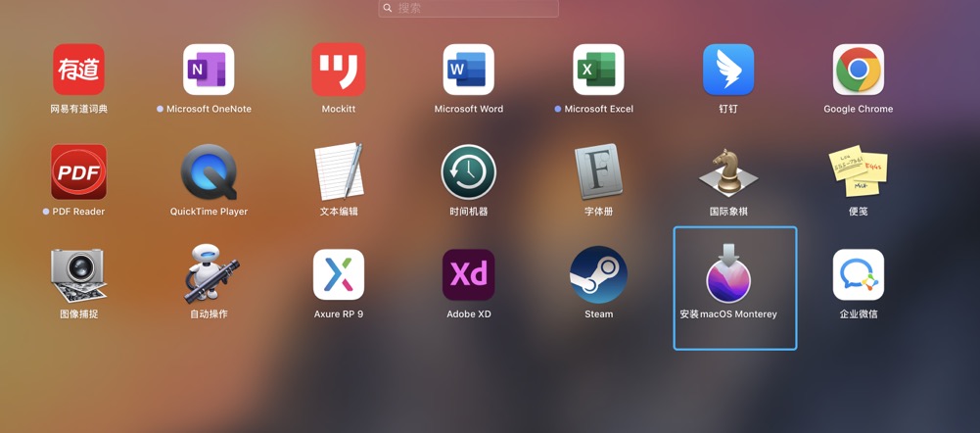
Task: Click the magnifier icon in search bar
Action: pyautogui.click(x=388, y=8)
